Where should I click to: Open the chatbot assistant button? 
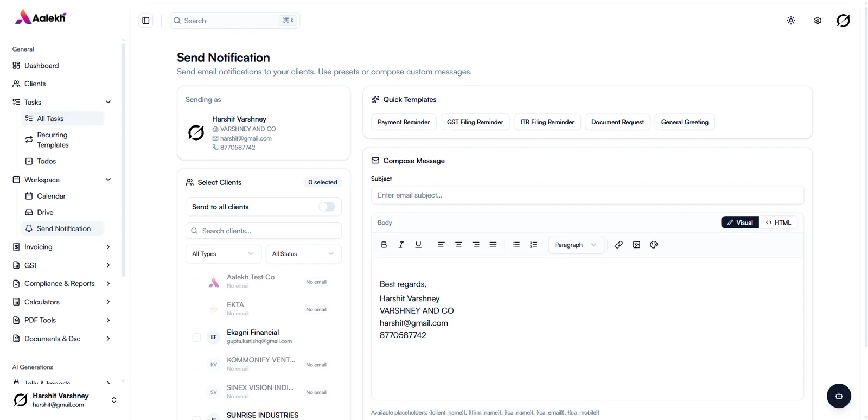tap(839, 396)
